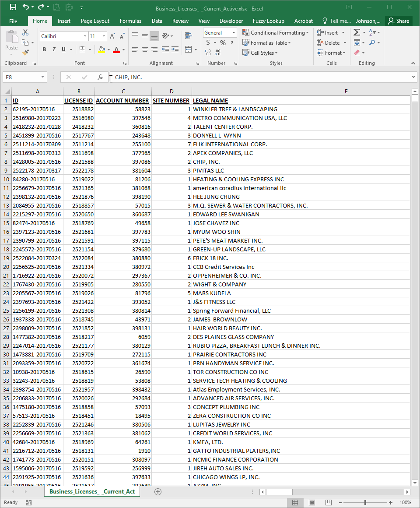Image resolution: width=420 pixels, height=508 pixels.
Task: Click the Merge & Center icon
Action: click(188, 49)
